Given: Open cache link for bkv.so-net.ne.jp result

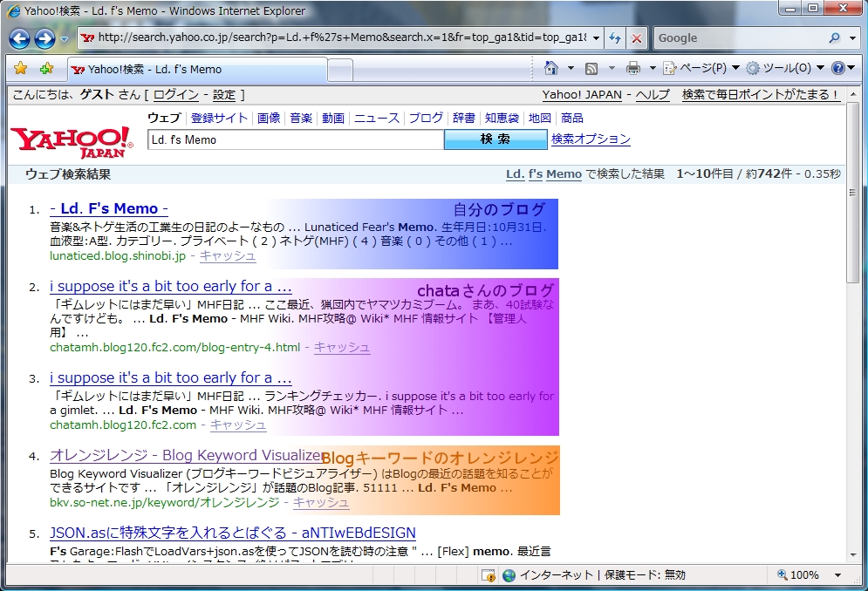Looking at the screenshot, I should pos(320,502).
